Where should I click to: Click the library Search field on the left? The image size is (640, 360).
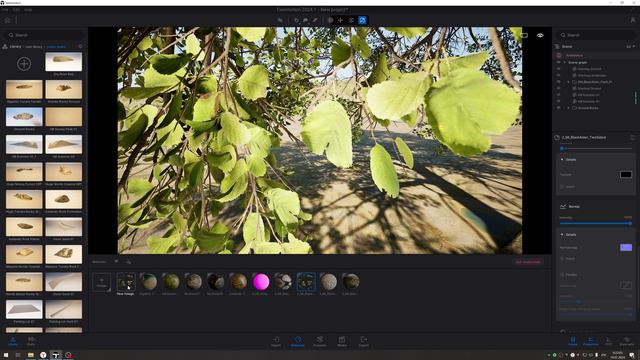pyautogui.click(x=44, y=35)
